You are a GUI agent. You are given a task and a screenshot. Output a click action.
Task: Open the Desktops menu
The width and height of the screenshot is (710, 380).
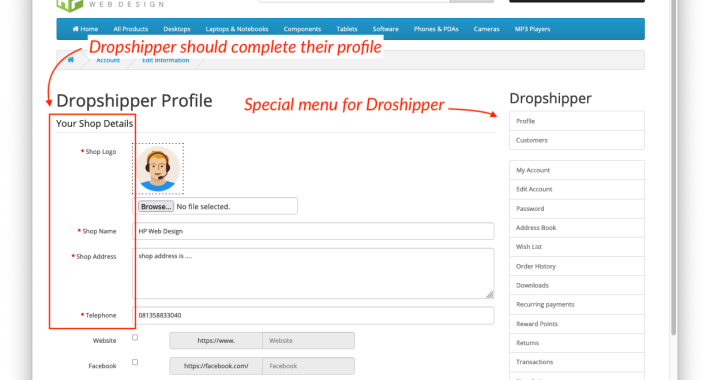(177, 29)
